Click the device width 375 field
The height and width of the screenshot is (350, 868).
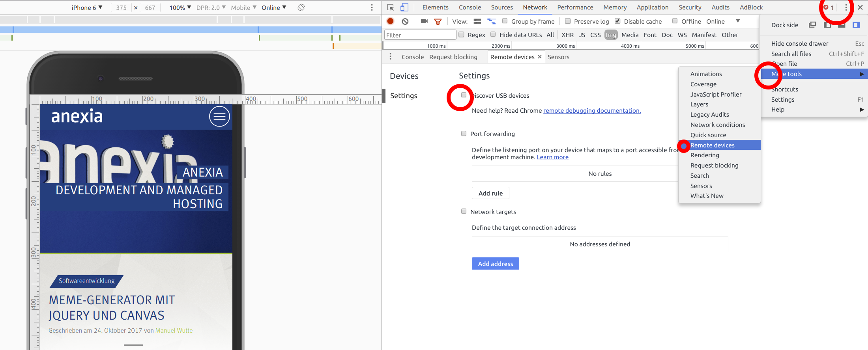pos(122,7)
